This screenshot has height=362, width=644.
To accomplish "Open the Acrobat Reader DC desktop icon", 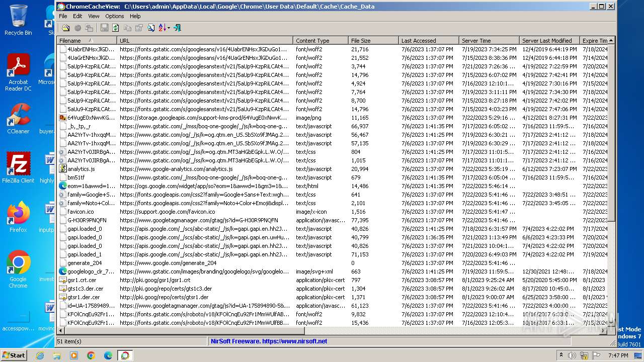I will pyautogui.click(x=18, y=73).
